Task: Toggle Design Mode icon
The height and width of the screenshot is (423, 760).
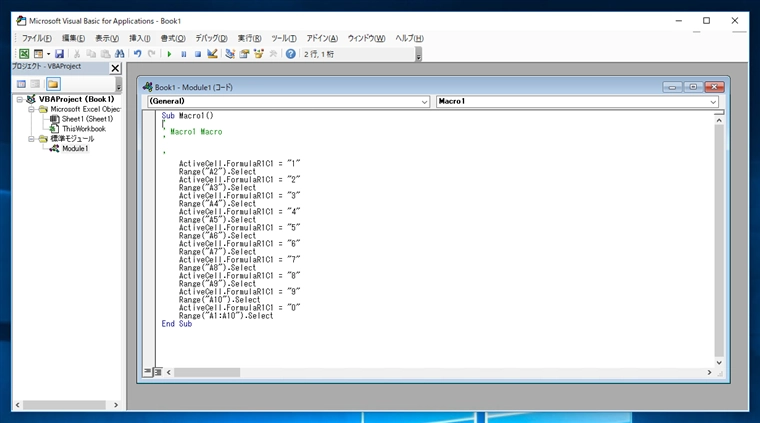Action: 212,54
